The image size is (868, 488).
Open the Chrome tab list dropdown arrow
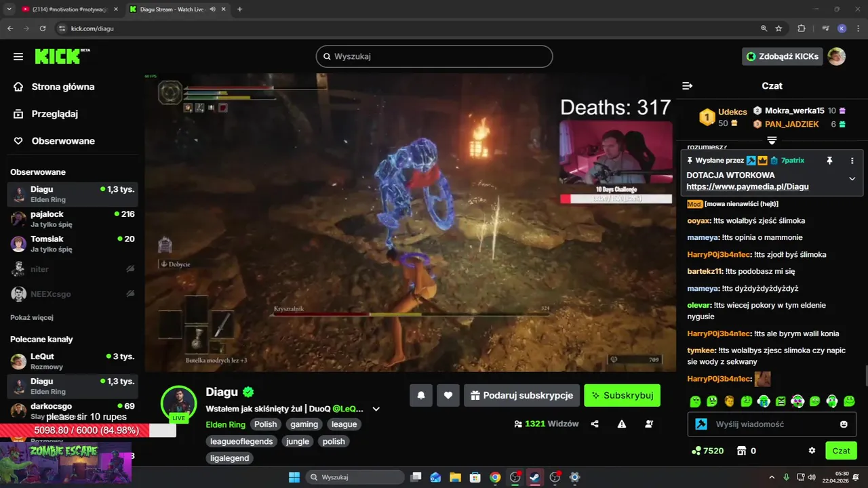click(9, 9)
